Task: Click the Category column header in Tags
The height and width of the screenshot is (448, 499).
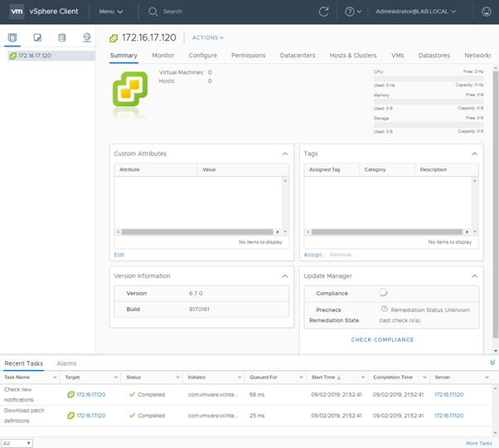Action: click(387, 170)
